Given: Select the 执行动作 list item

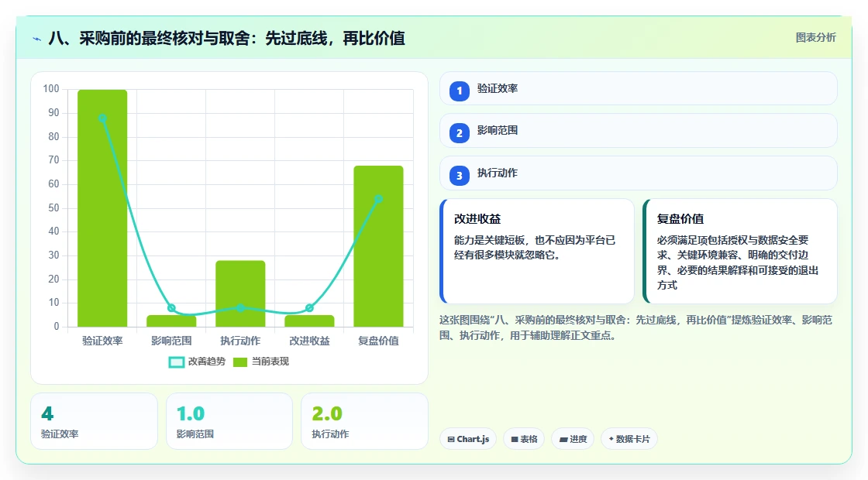Looking at the screenshot, I should (x=639, y=173).
